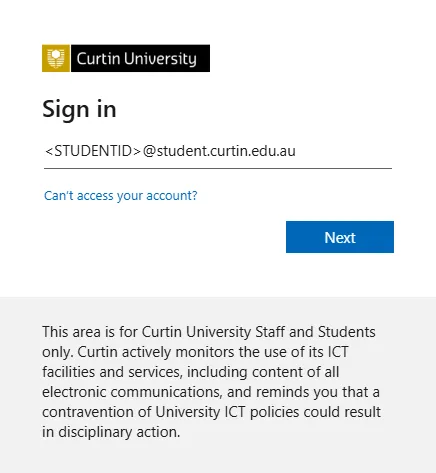436x473 pixels.
Task: Click the word "University" in the logo
Action: pos(160,59)
